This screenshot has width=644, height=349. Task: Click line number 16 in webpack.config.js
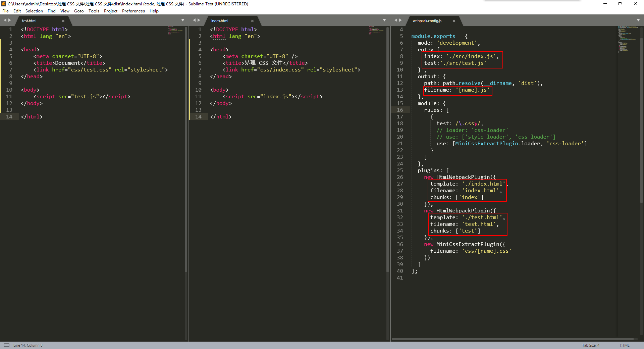(400, 110)
